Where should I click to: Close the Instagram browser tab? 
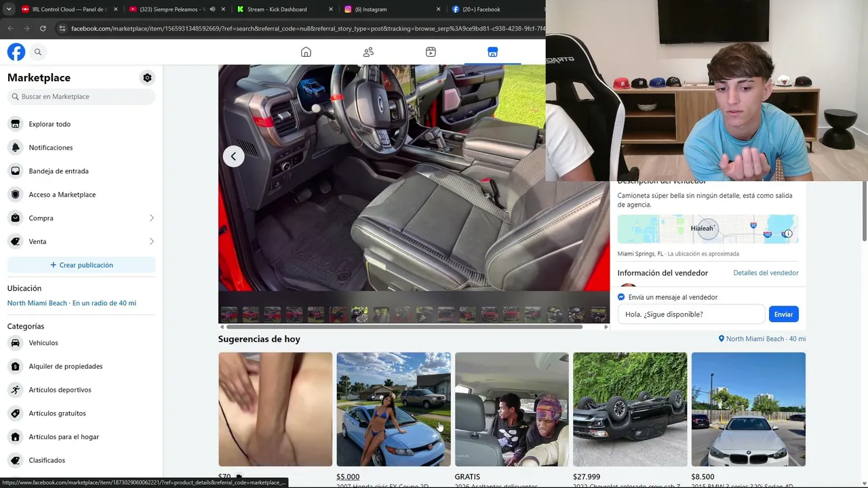click(x=438, y=9)
